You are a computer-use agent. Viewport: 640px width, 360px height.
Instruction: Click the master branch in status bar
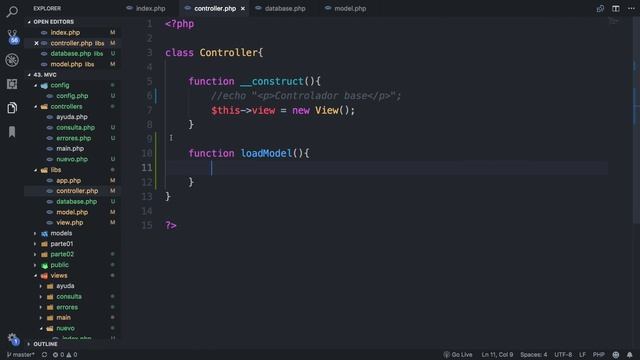21,355
